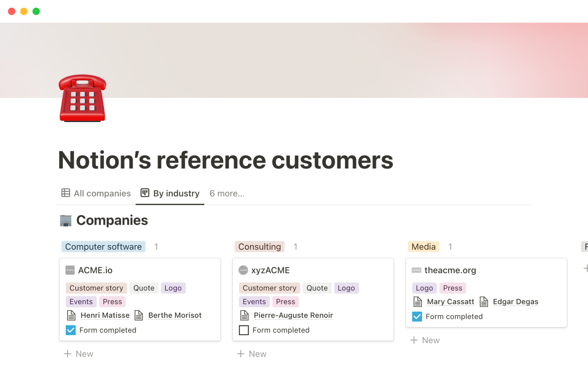Click page icon beside Henri Matisse
This screenshot has height=368, width=588.
(71, 315)
